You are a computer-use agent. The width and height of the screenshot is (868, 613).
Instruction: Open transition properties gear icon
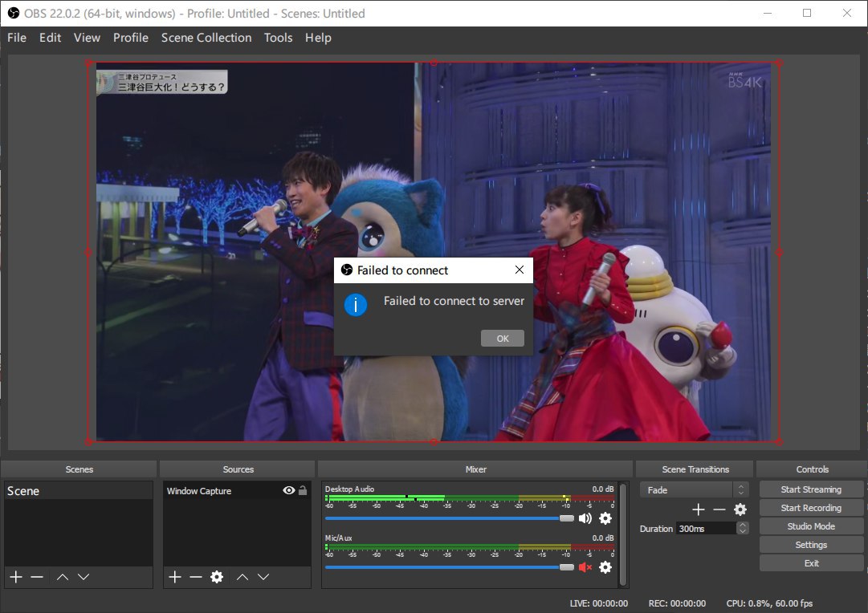[x=740, y=509]
